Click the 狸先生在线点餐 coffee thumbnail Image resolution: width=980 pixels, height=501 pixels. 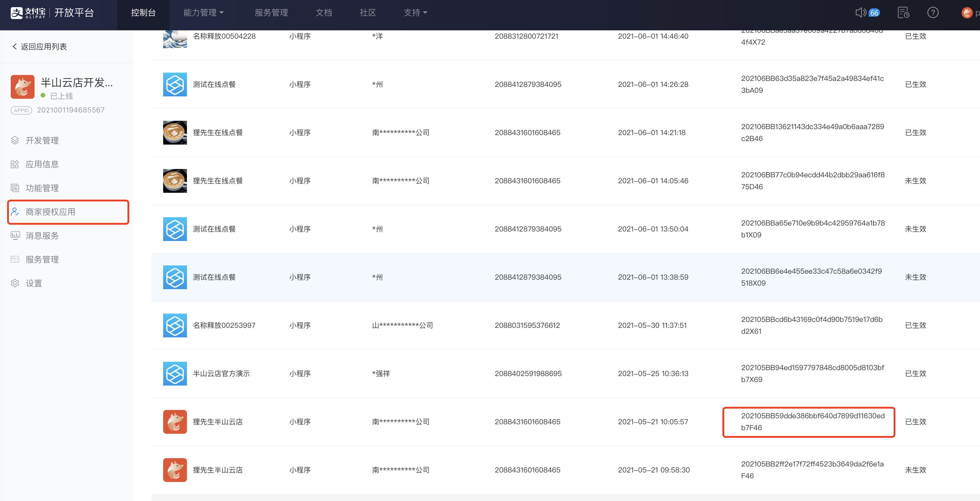coord(175,132)
